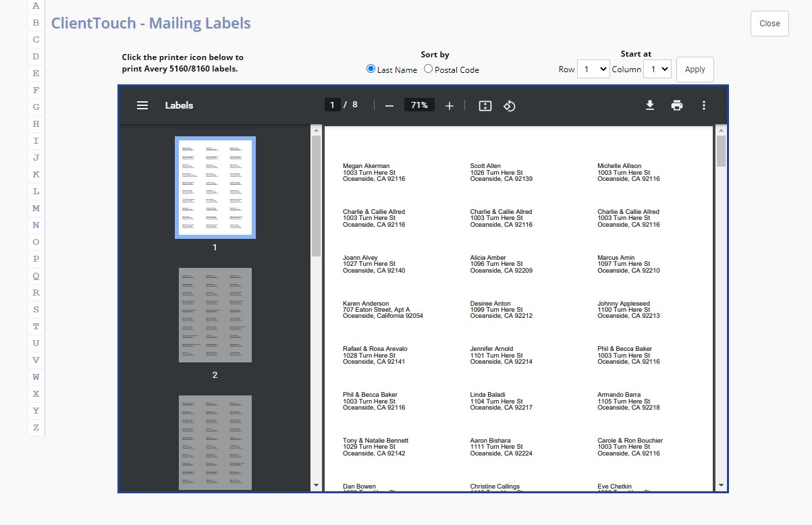Click the Labels document title
Screen dimensions: 812x525
tap(179, 105)
